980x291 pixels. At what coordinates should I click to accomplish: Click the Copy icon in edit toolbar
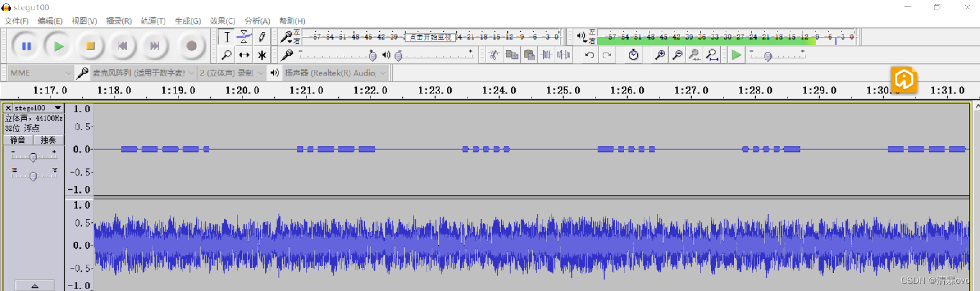pyautogui.click(x=511, y=55)
